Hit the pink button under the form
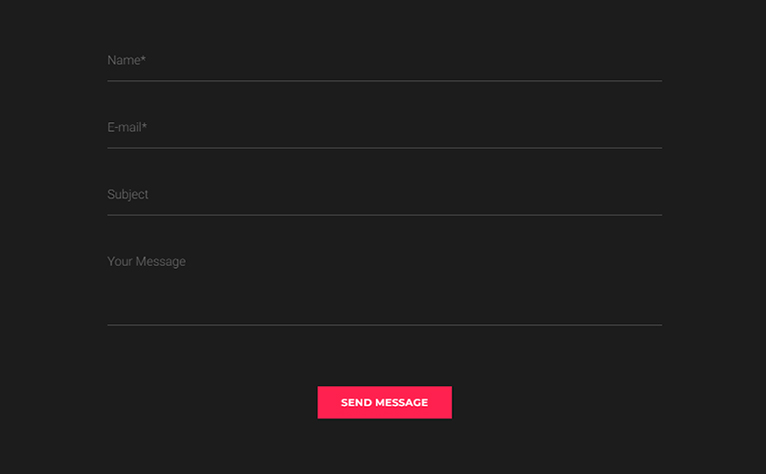Image resolution: width=766 pixels, height=474 pixels. [384, 402]
